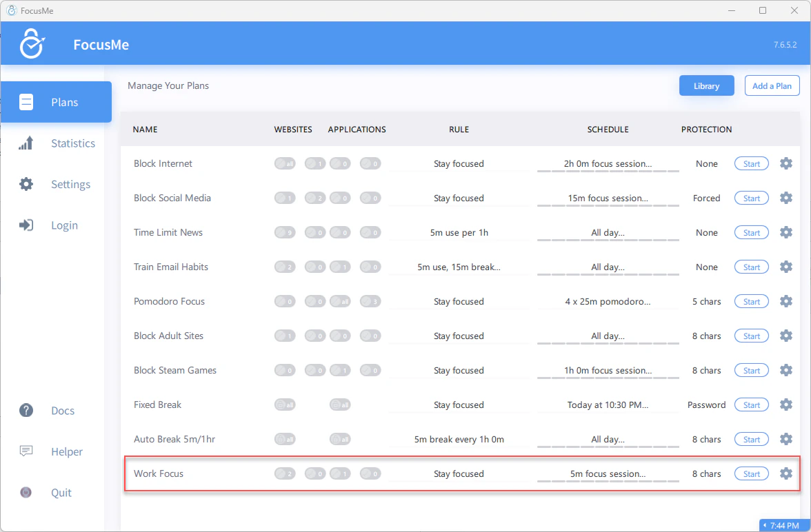Open settings gear for Block Internet plan
The image size is (811, 532).
click(x=785, y=163)
